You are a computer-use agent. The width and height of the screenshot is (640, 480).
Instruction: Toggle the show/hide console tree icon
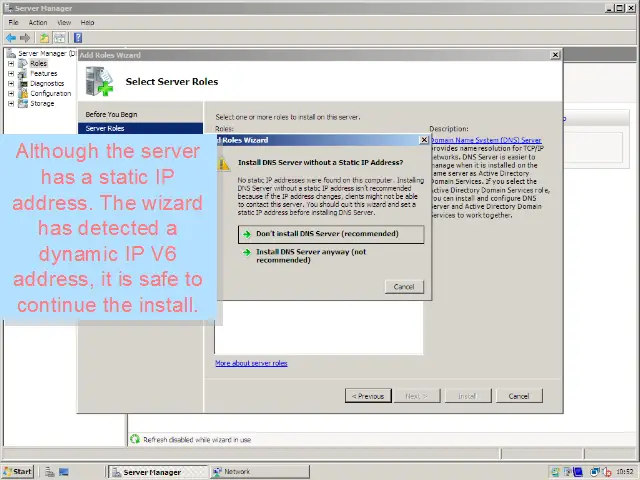pos(60,38)
